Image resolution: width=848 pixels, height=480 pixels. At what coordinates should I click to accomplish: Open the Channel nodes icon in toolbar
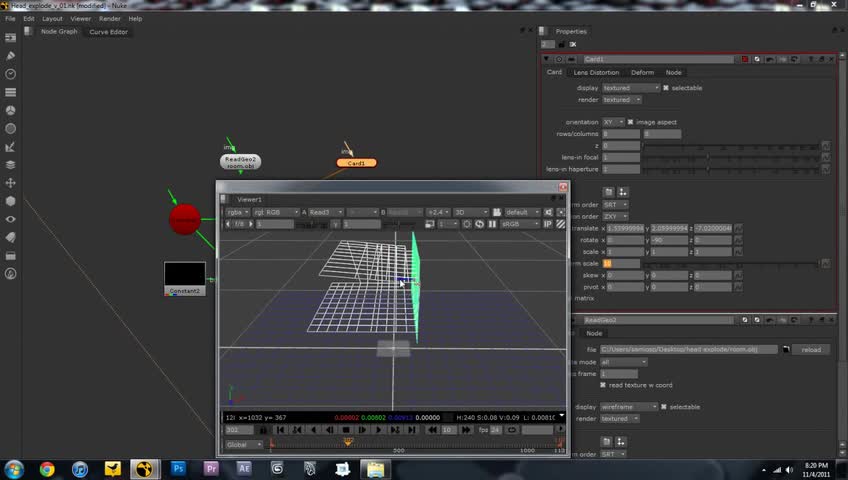[x=10, y=92]
